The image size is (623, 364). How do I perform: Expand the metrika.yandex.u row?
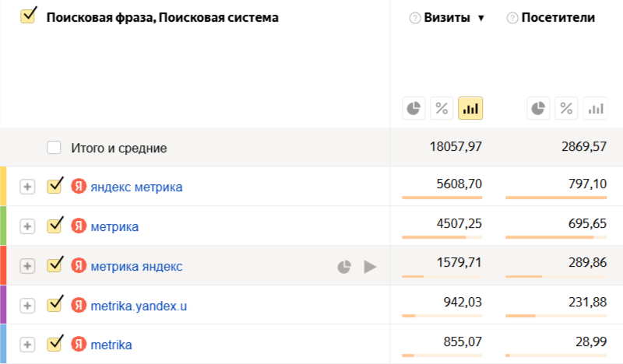[x=27, y=306]
